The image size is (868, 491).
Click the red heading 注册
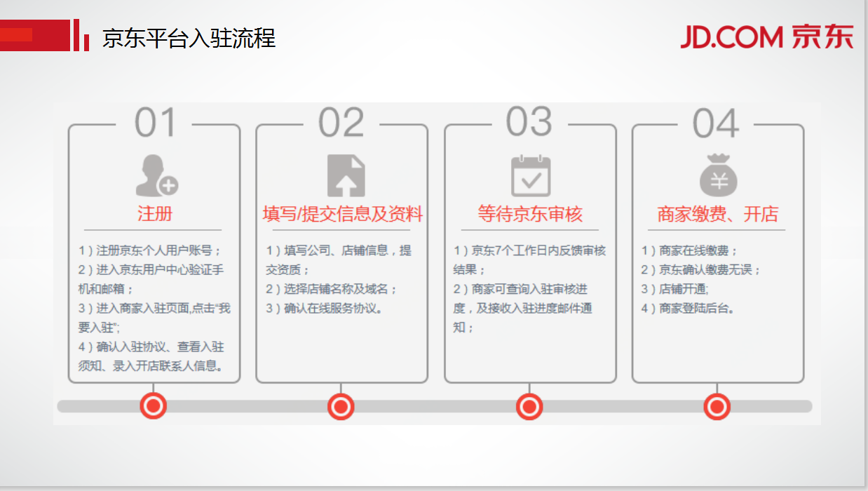(x=155, y=213)
